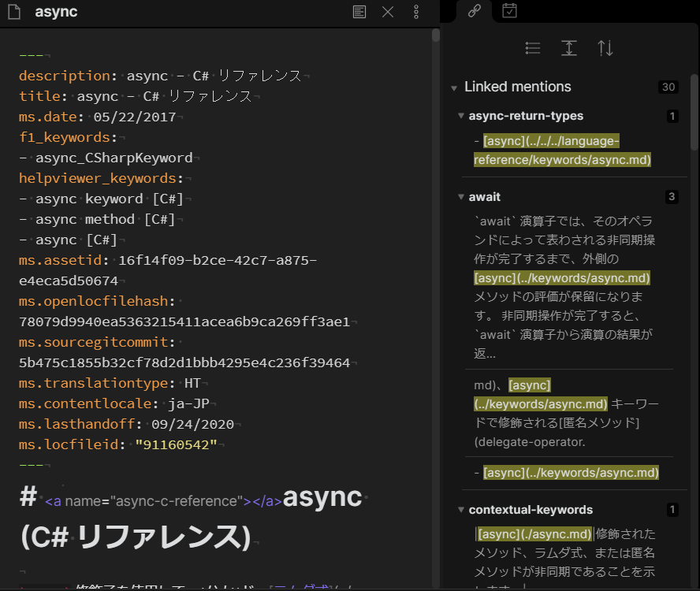Change sort order arrows icon
Screen dimensions: 700x591
click(605, 48)
